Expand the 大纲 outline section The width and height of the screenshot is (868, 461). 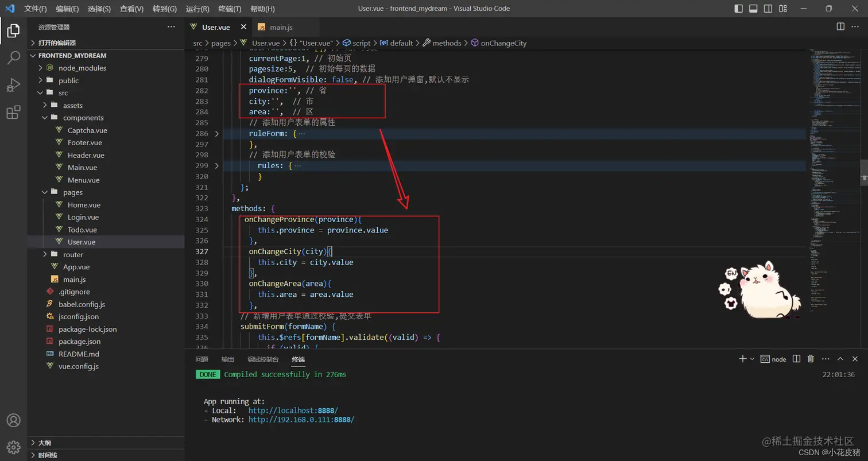coord(106,443)
